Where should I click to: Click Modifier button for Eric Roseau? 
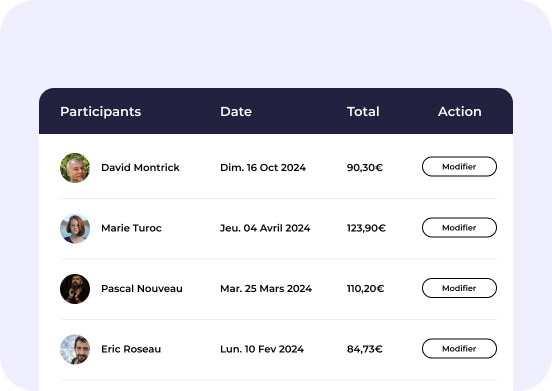459,349
